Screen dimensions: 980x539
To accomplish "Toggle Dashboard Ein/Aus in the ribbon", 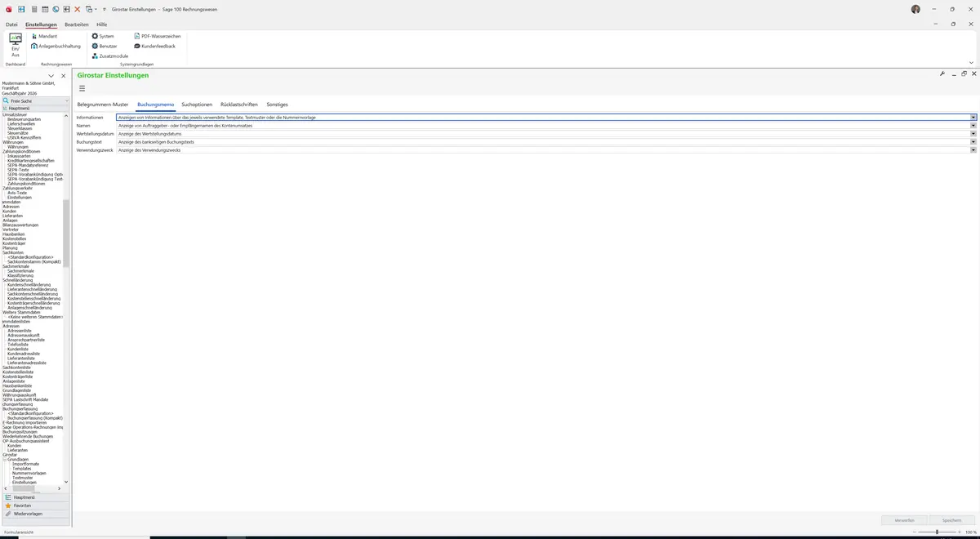I will 16,45.
